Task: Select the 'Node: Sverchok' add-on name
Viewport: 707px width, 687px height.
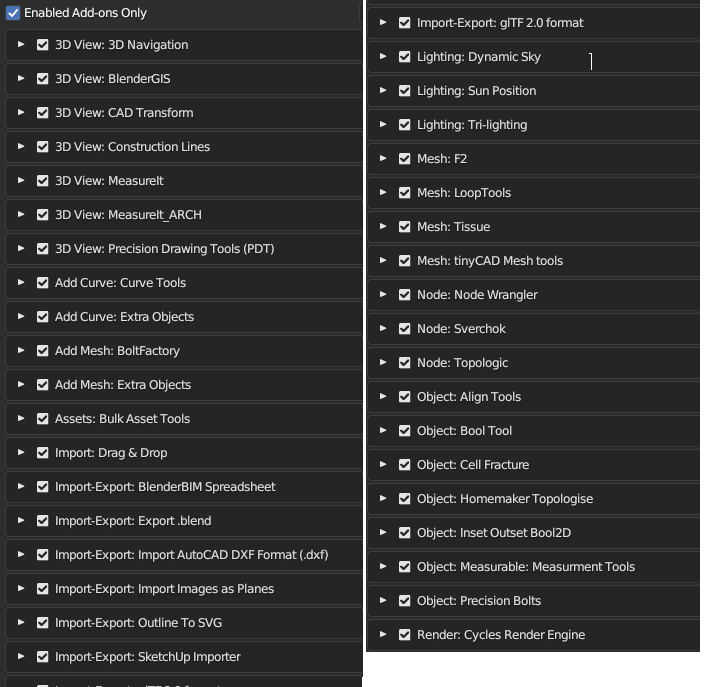Action: click(461, 329)
